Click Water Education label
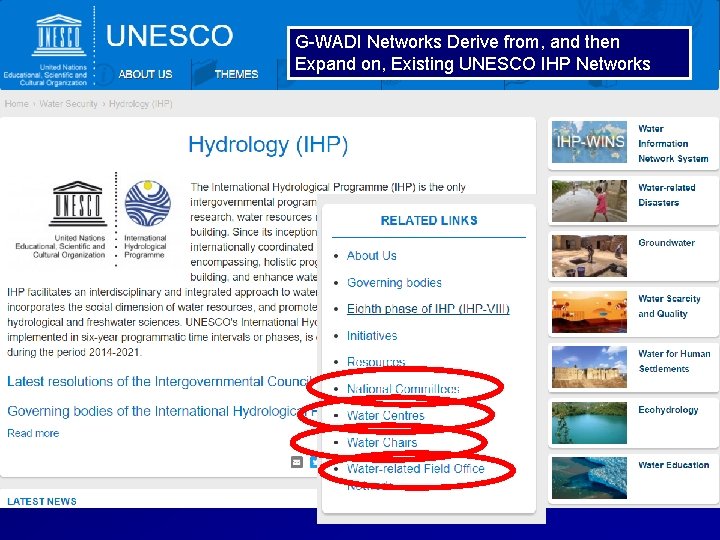The width and height of the screenshot is (720, 540). 674,465
